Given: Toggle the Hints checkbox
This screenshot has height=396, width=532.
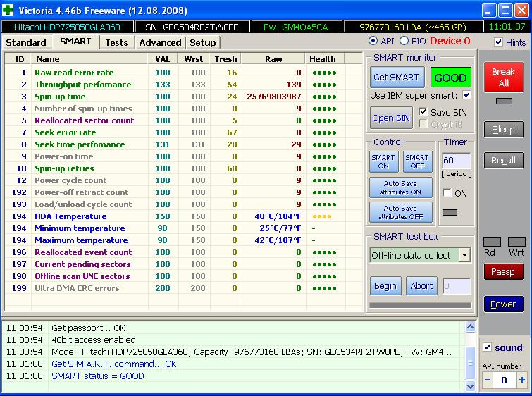Looking at the screenshot, I should coord(498,42).
